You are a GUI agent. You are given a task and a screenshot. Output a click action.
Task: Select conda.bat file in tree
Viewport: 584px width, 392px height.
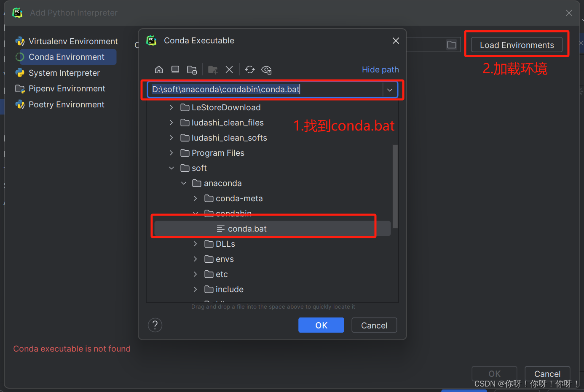273,229
